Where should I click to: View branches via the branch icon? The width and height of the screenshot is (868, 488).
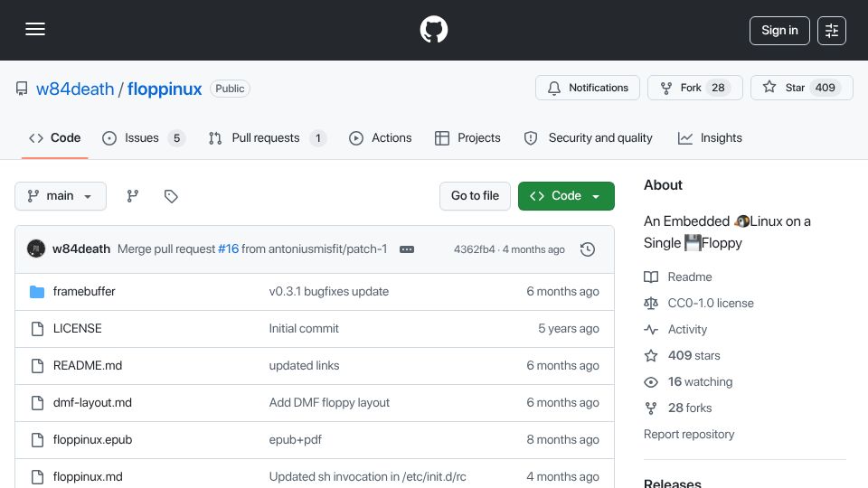(132, 196)
